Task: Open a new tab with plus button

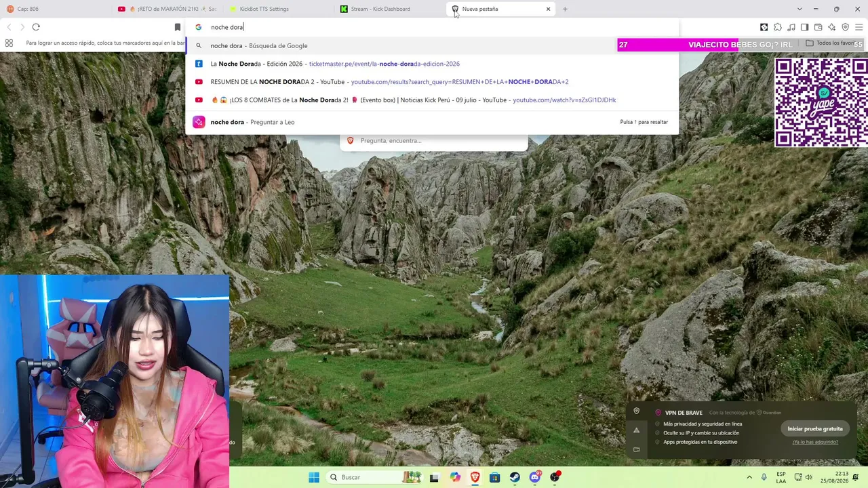Action: (565, 9)
